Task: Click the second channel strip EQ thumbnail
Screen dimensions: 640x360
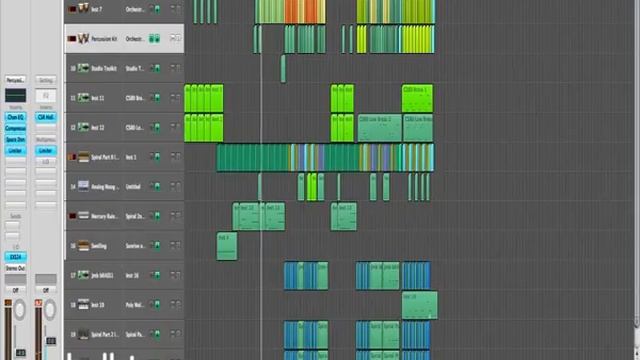Action: (46, 96)
